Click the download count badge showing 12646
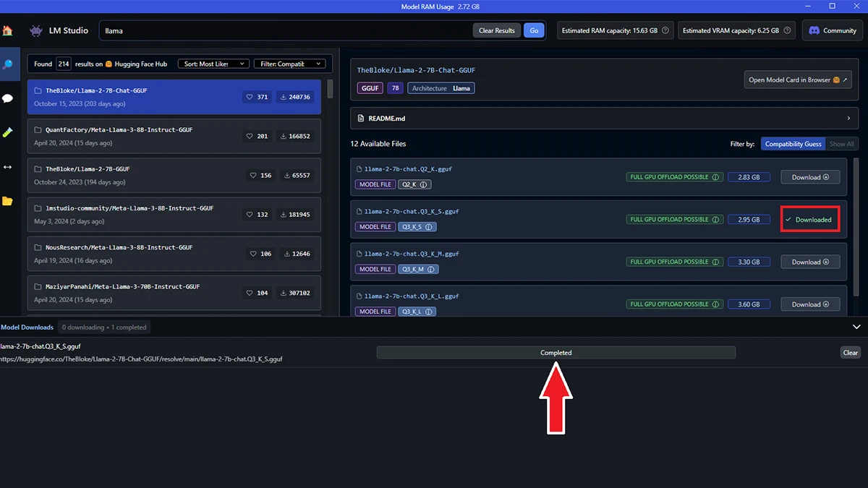868x488 pixels. pos(298,254)
